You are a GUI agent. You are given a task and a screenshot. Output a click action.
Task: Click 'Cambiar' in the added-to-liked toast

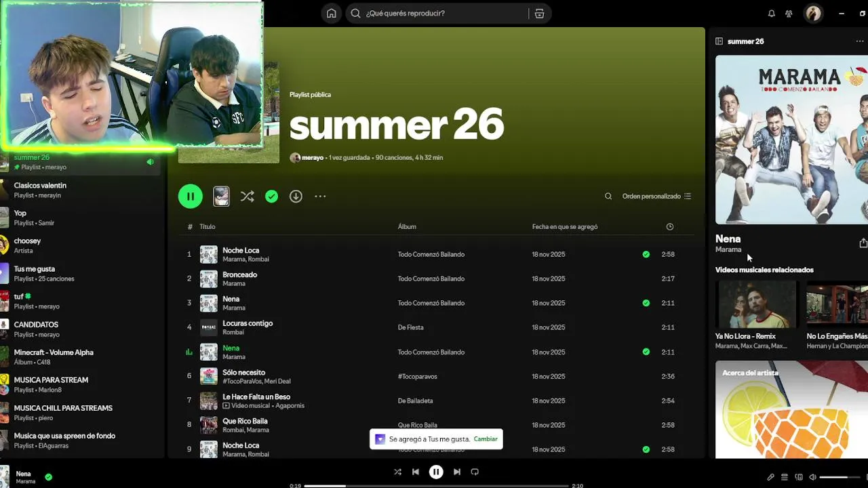486,439
